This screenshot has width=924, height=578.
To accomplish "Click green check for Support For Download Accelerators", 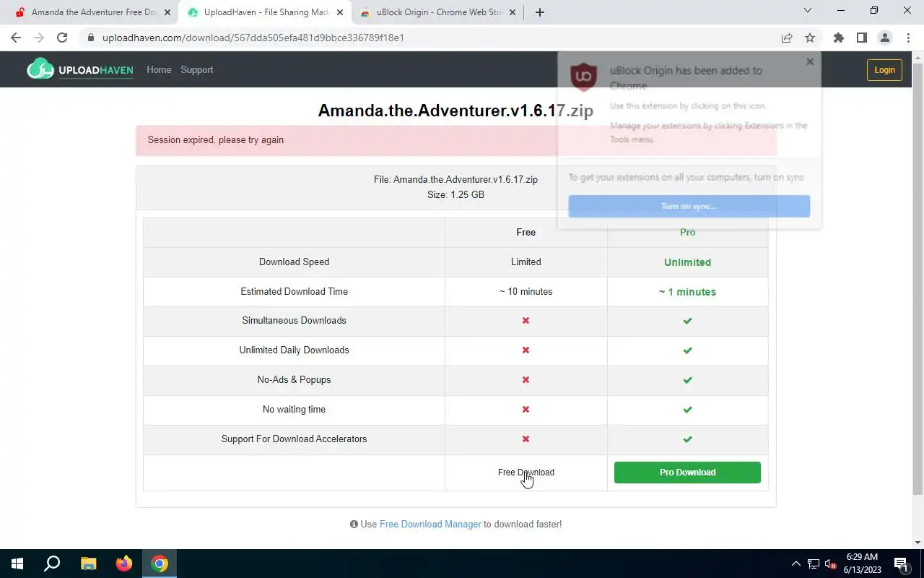I will point(687,439).
